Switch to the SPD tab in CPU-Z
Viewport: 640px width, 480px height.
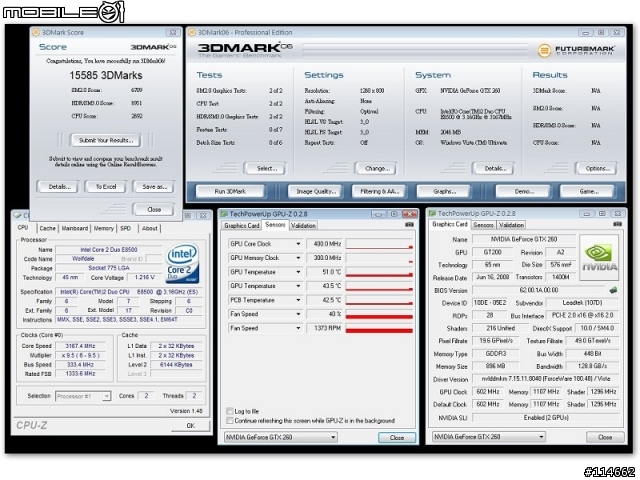coord(126,229)
